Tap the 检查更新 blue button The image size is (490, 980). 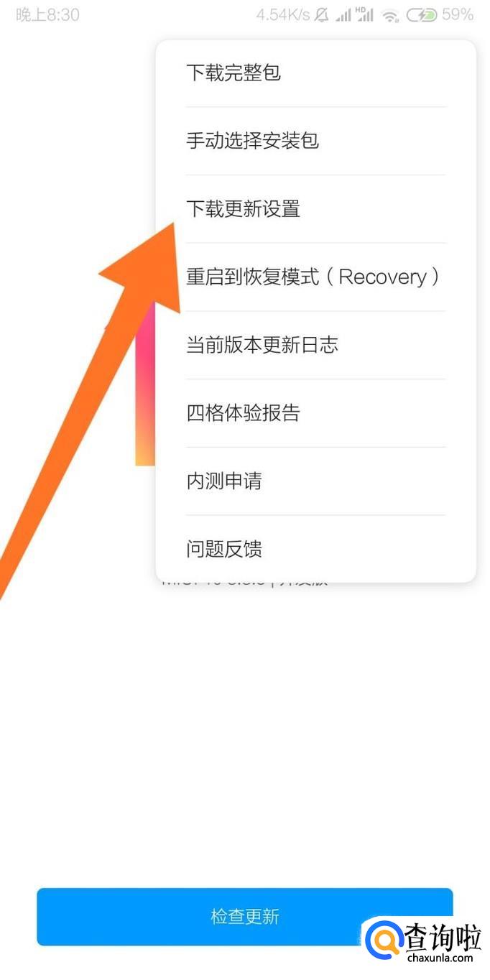tap(245, 917)
